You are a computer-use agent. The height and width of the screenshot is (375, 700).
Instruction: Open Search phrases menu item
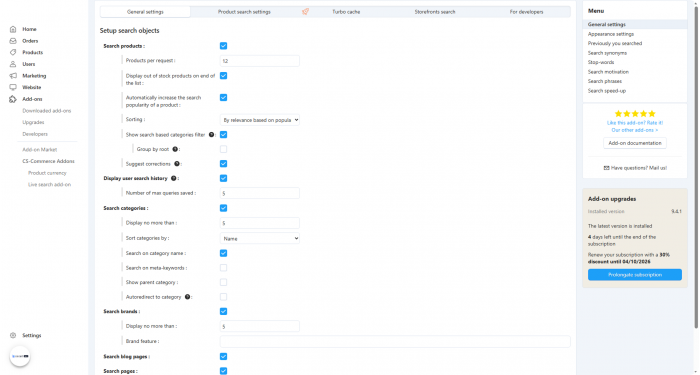(x=604, y=81)
